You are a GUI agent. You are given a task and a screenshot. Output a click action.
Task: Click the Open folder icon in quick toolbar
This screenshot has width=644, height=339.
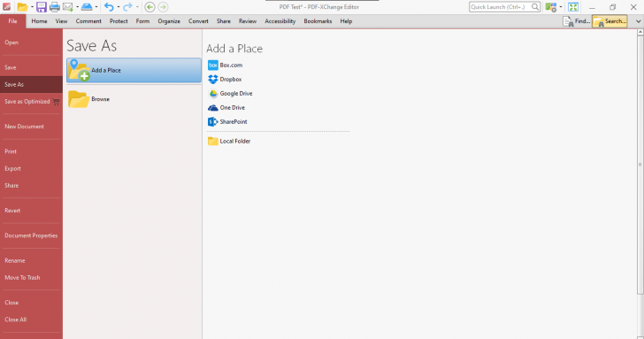(x=23, y=7)
